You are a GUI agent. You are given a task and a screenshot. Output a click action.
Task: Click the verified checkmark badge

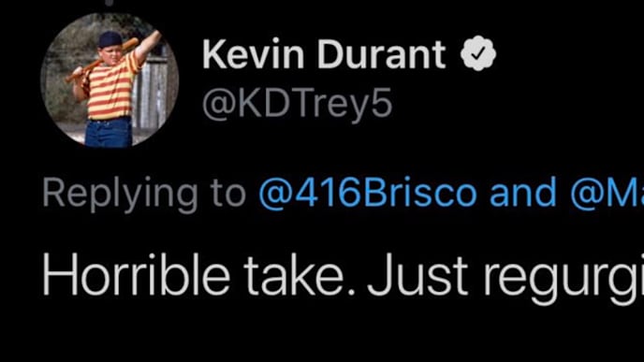click(478, 53)
